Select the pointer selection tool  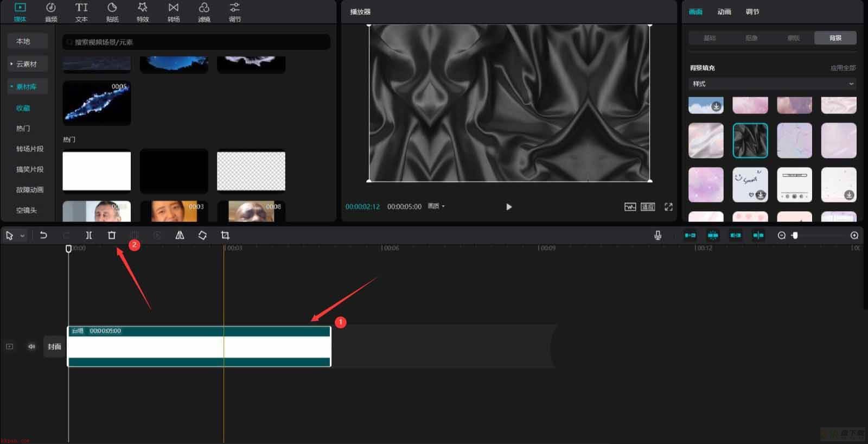pos(9,236)
